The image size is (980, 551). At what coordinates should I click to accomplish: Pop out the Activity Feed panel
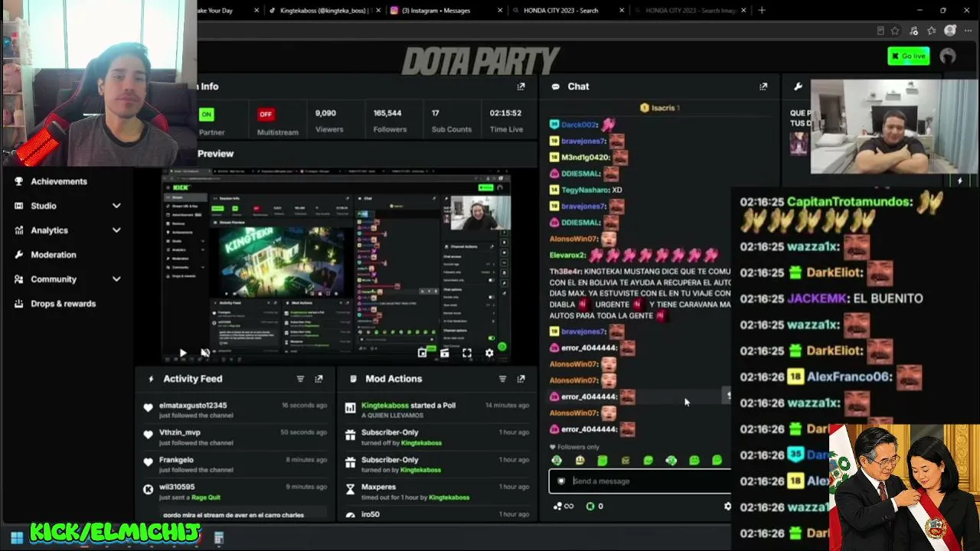[x=318, y=379]
